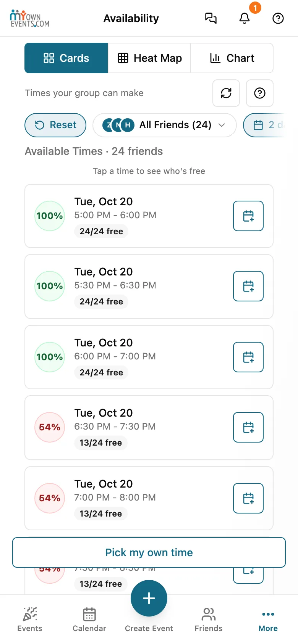Viewport: 298px width, 644px height.
Task: Switch to Chart view
Action: (x=232, y=58)
